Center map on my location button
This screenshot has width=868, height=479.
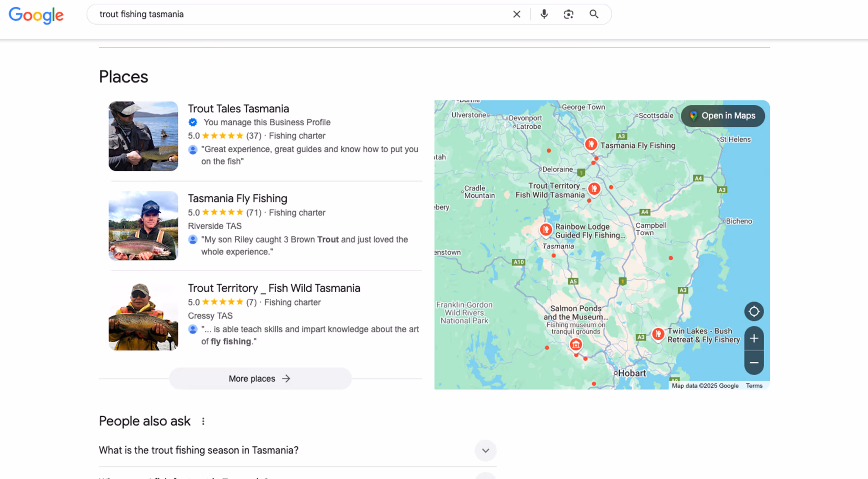tap(754, 311)
